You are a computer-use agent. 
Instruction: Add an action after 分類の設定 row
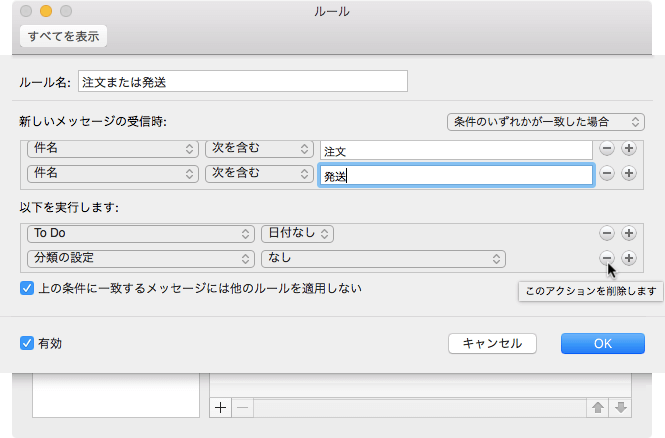629,258
